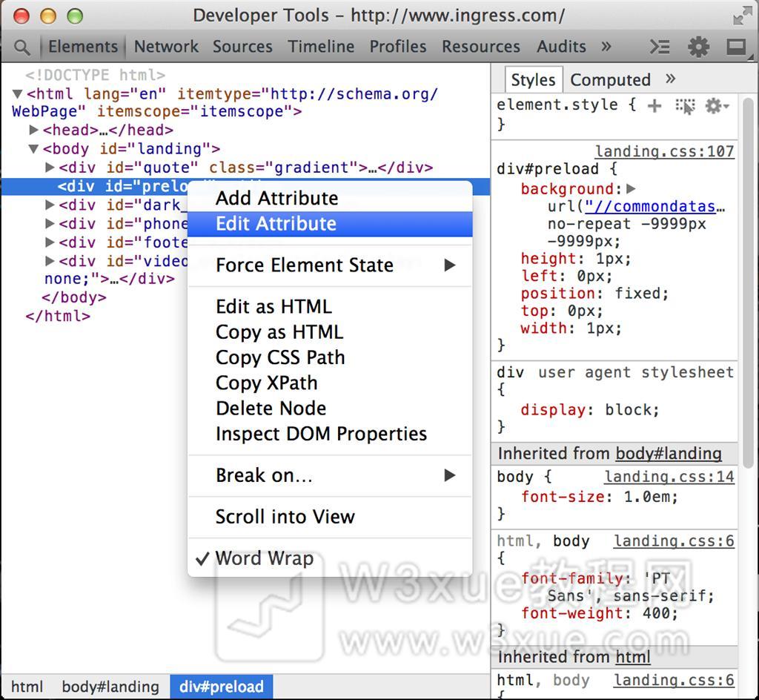Open the Sources panel
This screenshot has height=700, width=759.
(242, 47)
